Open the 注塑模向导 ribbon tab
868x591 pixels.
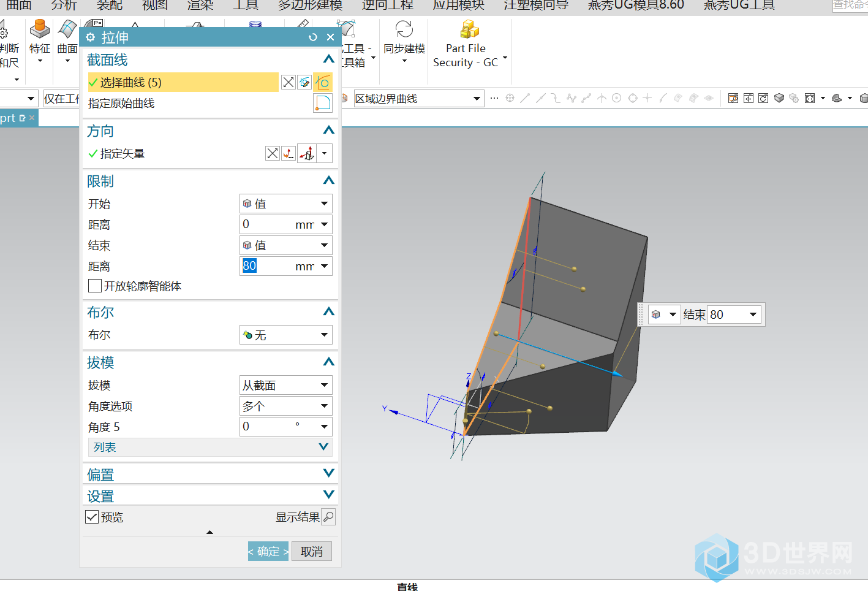click(537, 6)
